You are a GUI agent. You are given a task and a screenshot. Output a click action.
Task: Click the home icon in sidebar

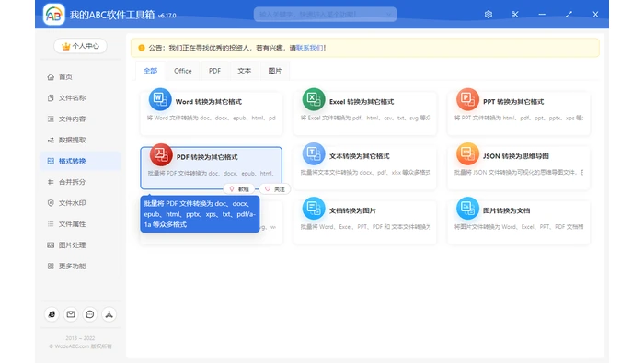[51, 76]
